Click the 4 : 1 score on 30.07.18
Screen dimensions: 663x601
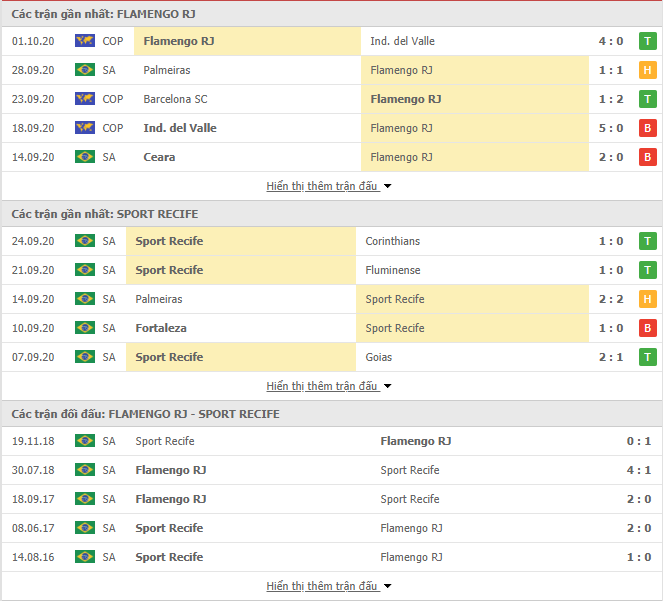639,470
